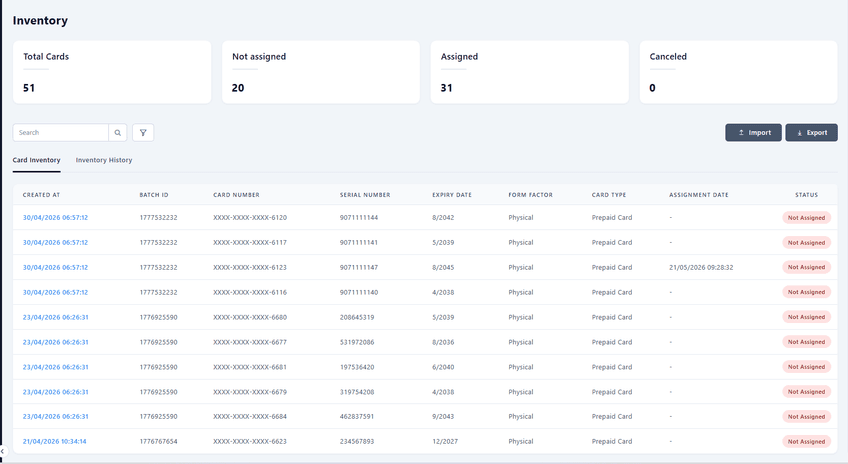Click expiry date 6/2040
Image resolution: width=848 pixels, height=464 pixels.
[443, 367]
